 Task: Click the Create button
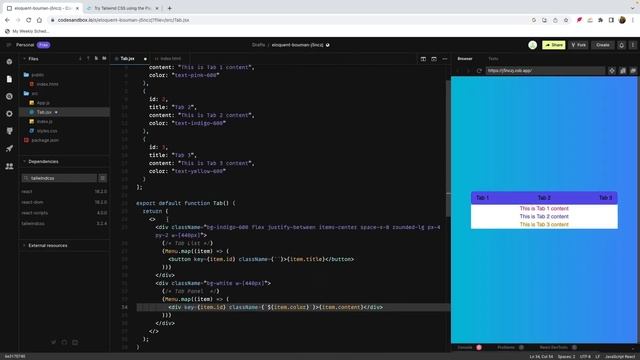[602, 45]
